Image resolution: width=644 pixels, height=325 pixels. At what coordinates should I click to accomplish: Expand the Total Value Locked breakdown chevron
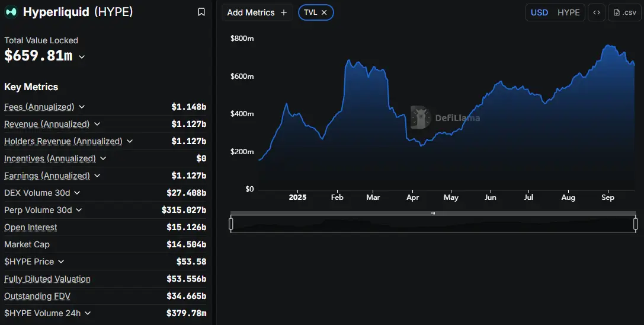tap(82, 57)
